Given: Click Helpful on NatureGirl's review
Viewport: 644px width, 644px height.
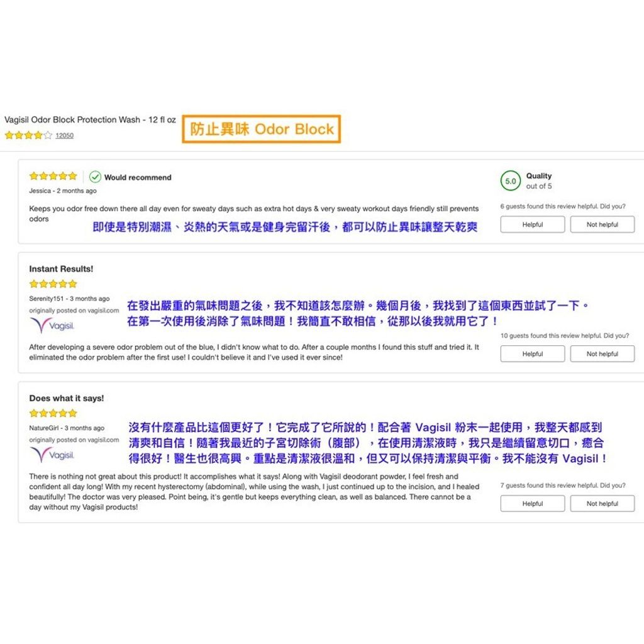Looking at the screenshot, I should click(x=532, y=504).
